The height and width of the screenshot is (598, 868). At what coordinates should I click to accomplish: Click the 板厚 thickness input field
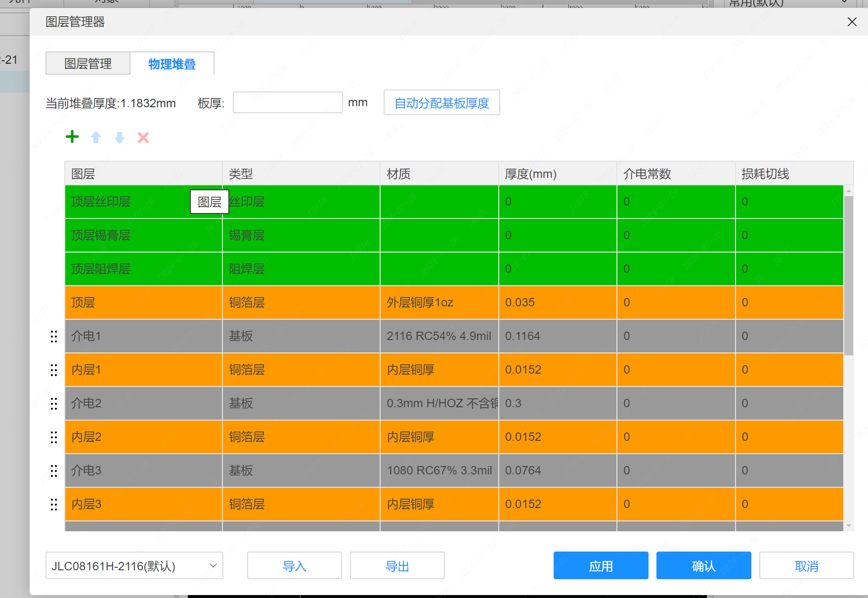tap(288, 103)
